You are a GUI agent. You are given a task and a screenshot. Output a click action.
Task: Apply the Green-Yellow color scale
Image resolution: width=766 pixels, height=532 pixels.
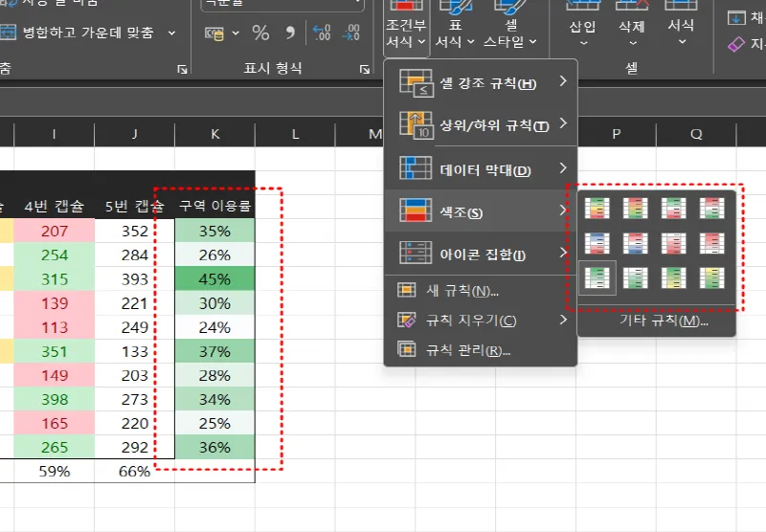point(673,278)
